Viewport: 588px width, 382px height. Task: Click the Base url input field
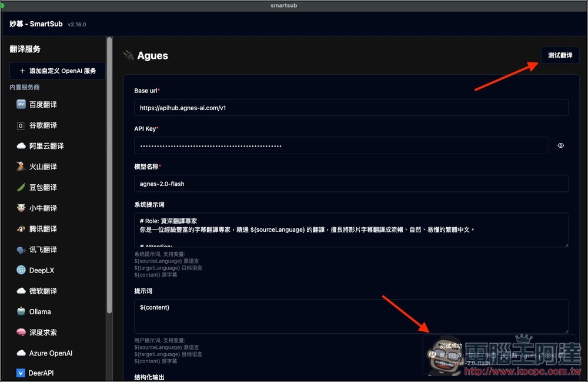pyautogui.click(x=352, y=108)
